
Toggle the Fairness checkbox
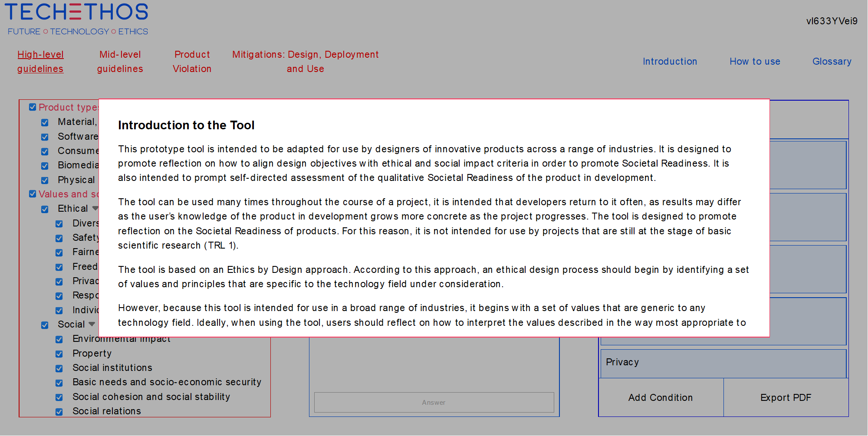point(59,252)
